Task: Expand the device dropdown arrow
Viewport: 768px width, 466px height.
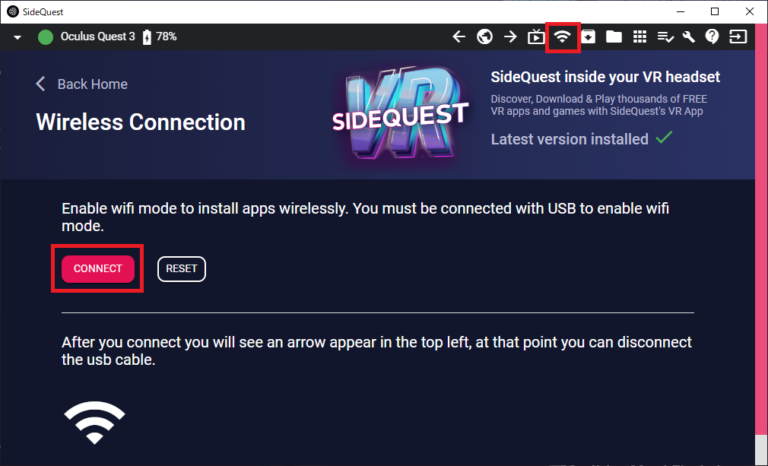Action: coord(18,37)
